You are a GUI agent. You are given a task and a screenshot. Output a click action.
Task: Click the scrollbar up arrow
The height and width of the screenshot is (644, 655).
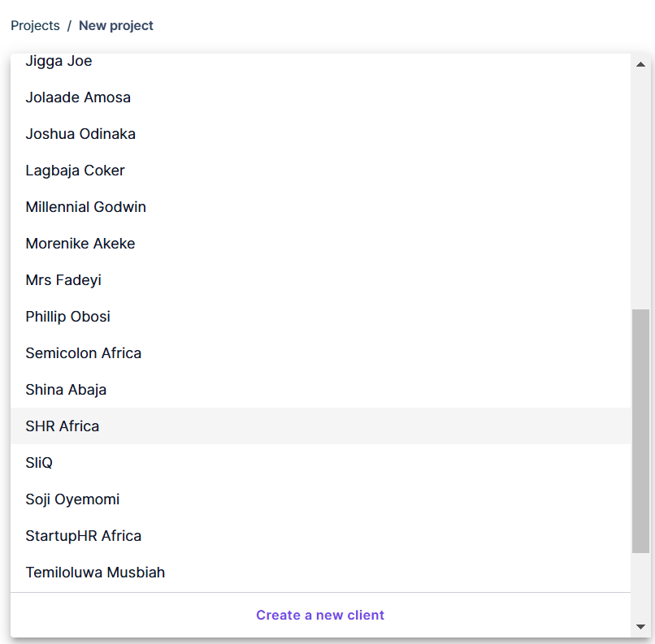640,64
